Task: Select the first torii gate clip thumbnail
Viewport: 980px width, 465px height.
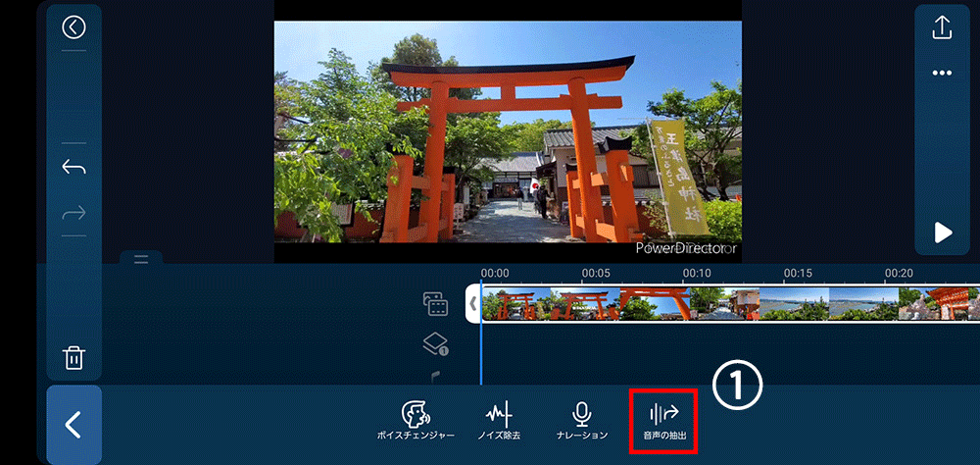Action: point(516,304)
